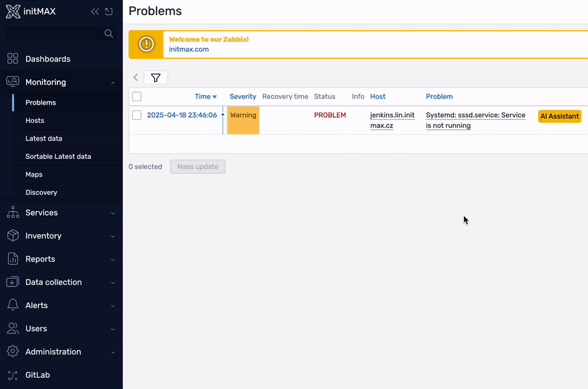The height and width of the screenshot is (389, 588).
Task: Click the yellow warning banner icon
Action: (x=146, y=44)
